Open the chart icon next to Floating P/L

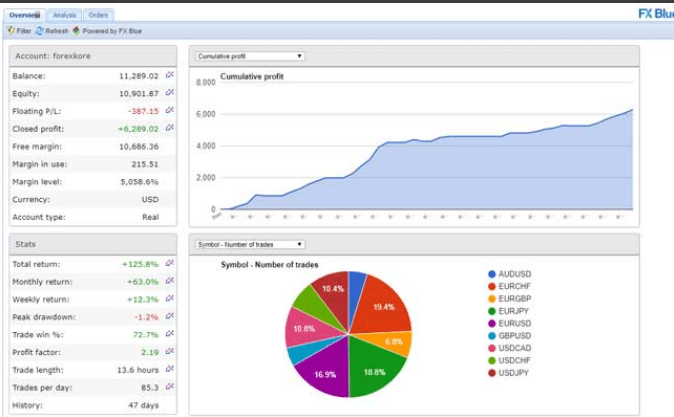tap(169, 111)
